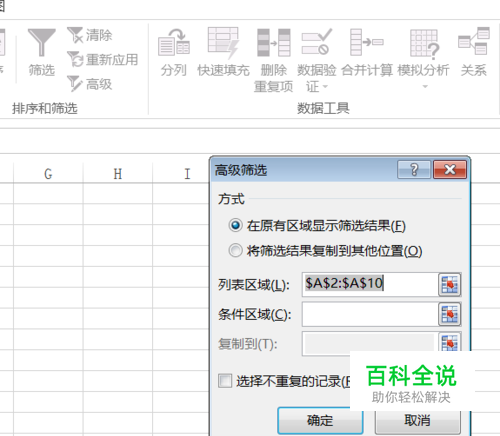Click the OK (确定) button

[320, 420]
